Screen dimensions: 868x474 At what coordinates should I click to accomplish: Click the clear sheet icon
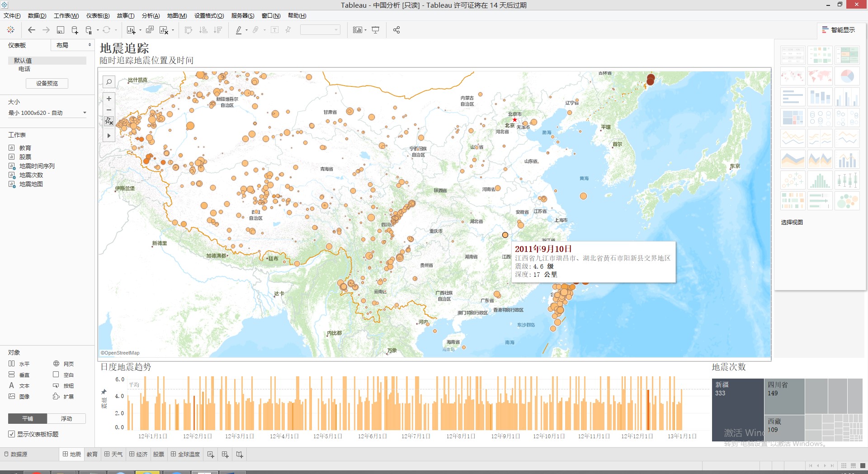click(164, 30)
